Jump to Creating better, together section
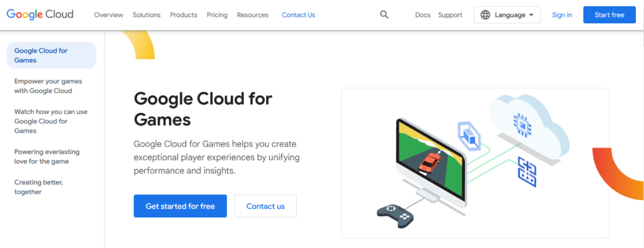Viewport: 644px width, 248px height. click(38, 187)
